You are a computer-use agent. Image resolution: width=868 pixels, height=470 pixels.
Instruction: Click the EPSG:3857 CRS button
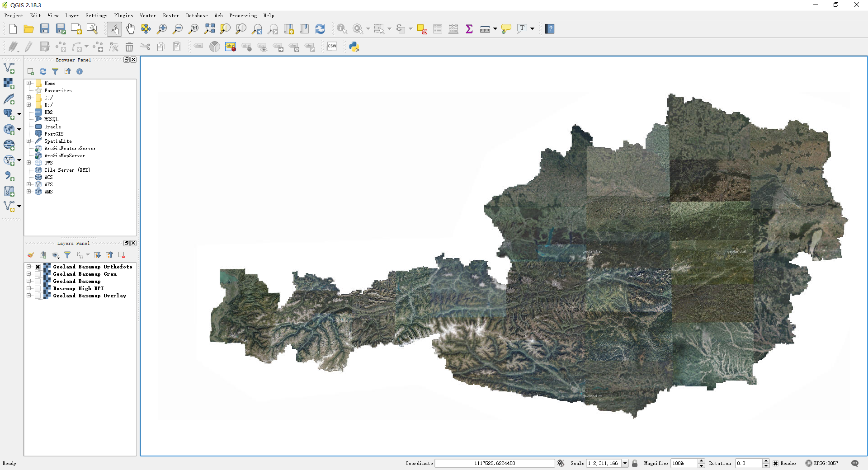(822, 463)
